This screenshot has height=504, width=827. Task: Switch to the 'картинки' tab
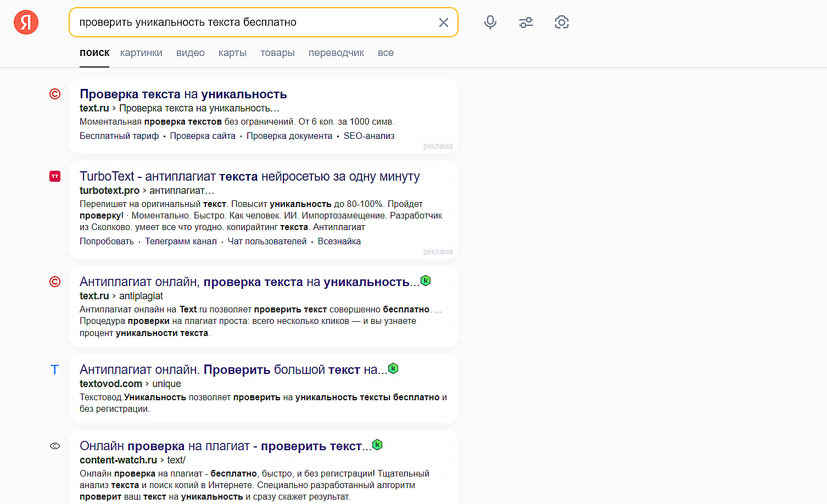point(141,53)
